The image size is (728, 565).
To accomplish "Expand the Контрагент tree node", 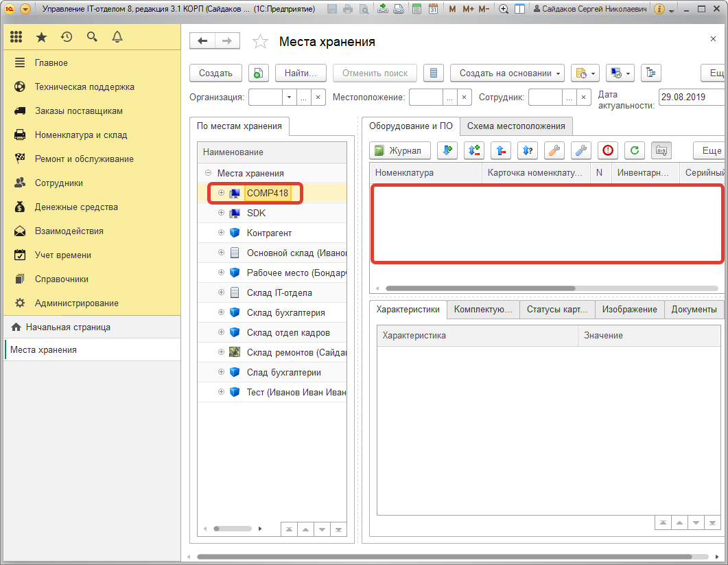I will point(221,233).
